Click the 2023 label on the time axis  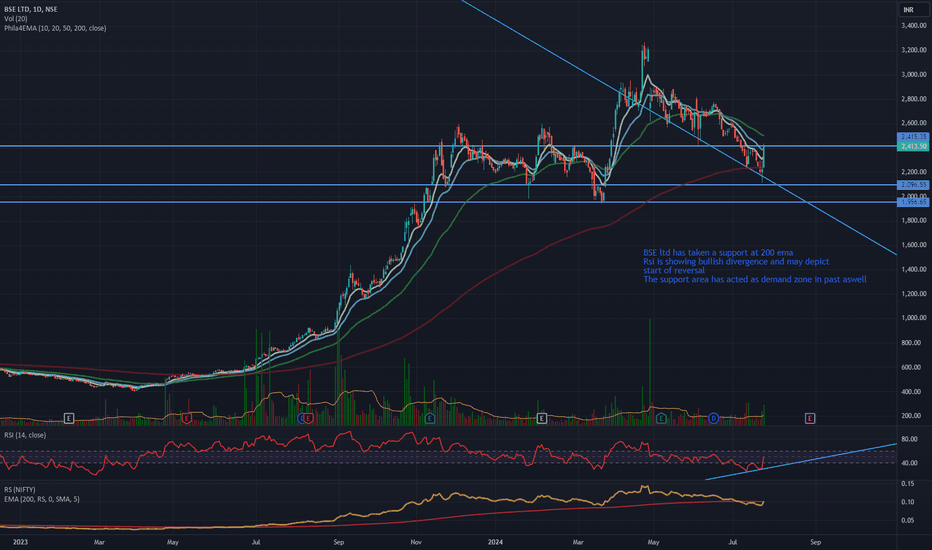pyautogui.click(x=20, y=542)
